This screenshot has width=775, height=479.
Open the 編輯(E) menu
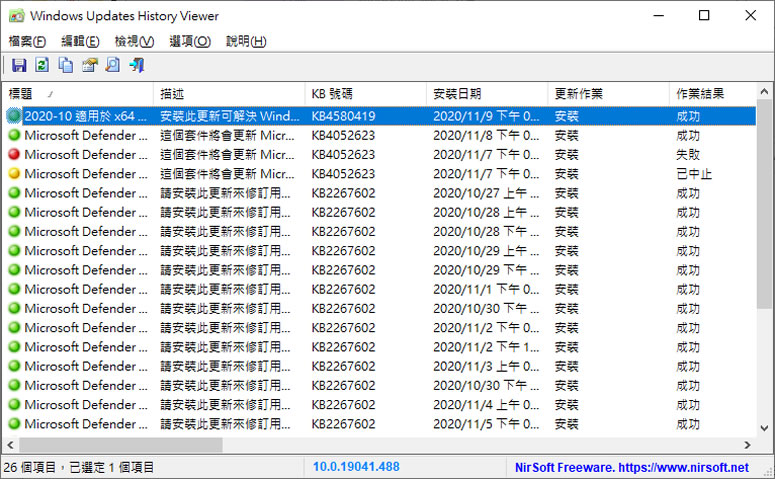pos(80,41)
